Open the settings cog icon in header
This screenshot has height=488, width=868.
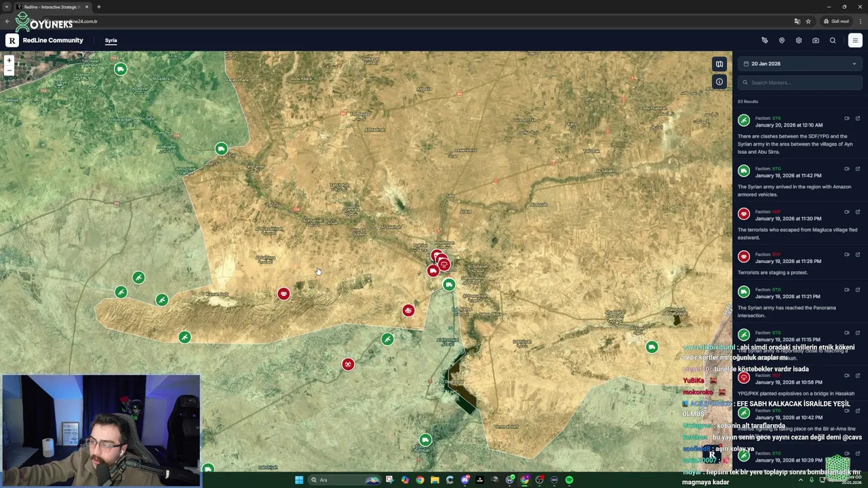tap(799, 41)
